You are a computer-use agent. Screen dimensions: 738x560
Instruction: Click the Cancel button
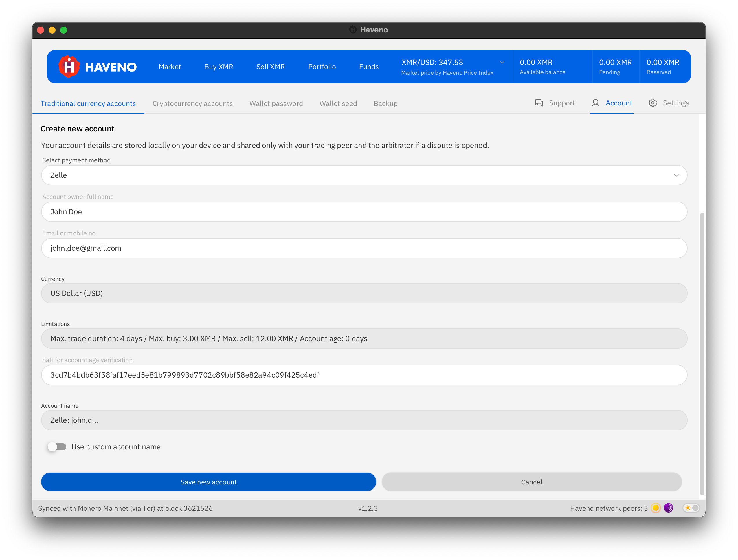pyautogui.click(x=531, y=482)
